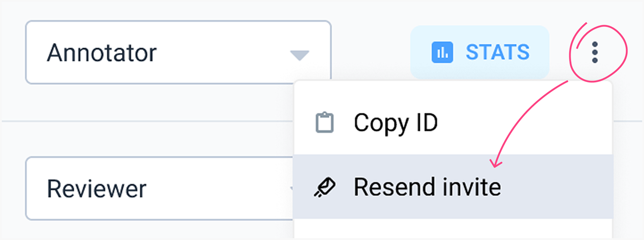Click the bar chart icon in STATS
This screenshot has width=644, height=240.
tap(442, 53)
